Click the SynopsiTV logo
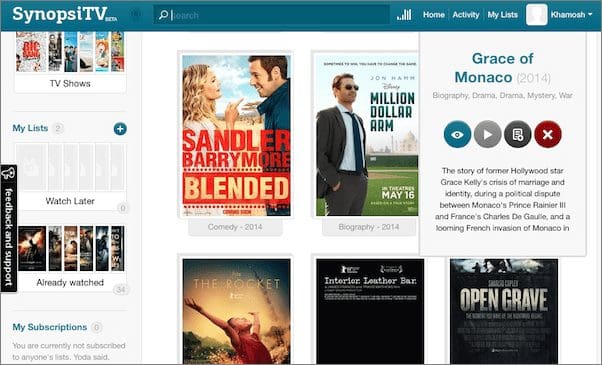The image size is (602, 365). (x=64, y=15)
